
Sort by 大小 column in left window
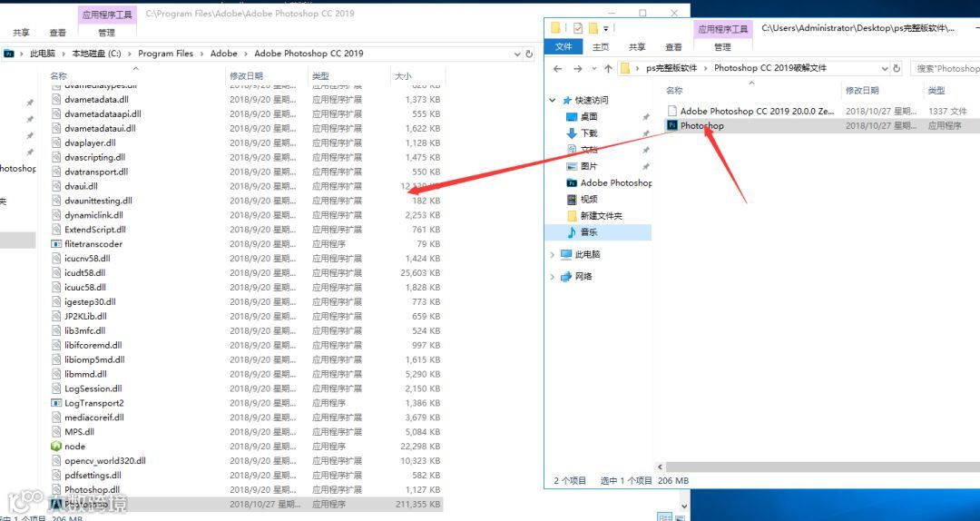pos(403,75)
